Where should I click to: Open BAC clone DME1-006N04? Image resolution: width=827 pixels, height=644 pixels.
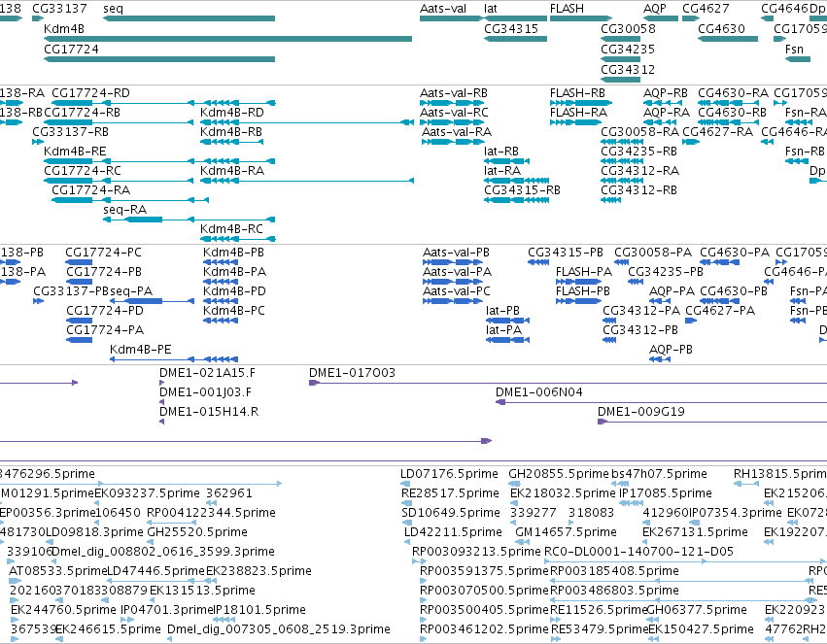coord(539,392)
